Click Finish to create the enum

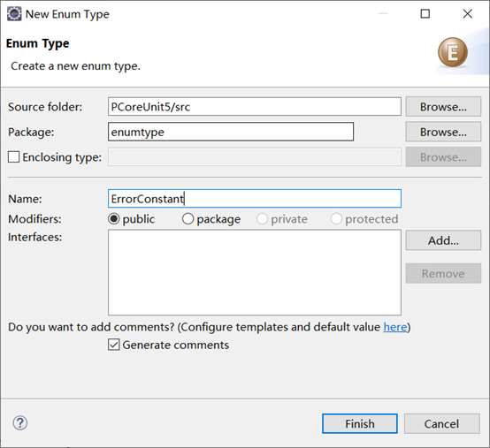360,423
